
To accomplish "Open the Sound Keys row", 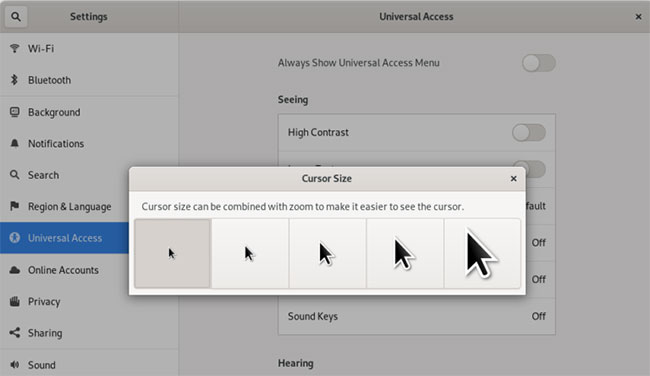I will [417, 316].
